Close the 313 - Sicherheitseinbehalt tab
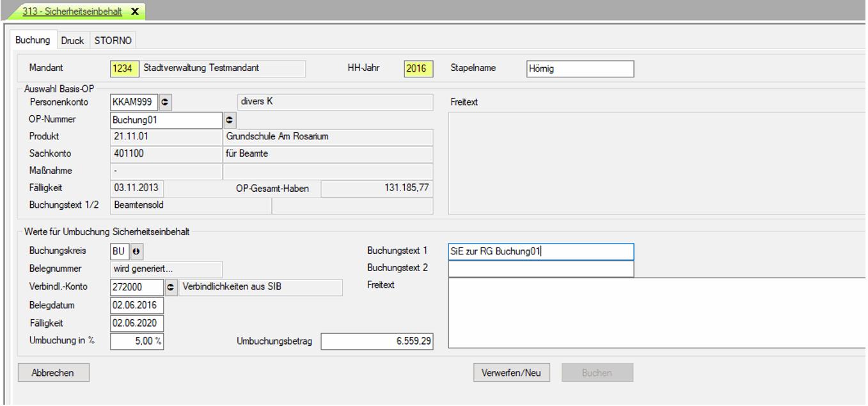 (x=134, y=12)
